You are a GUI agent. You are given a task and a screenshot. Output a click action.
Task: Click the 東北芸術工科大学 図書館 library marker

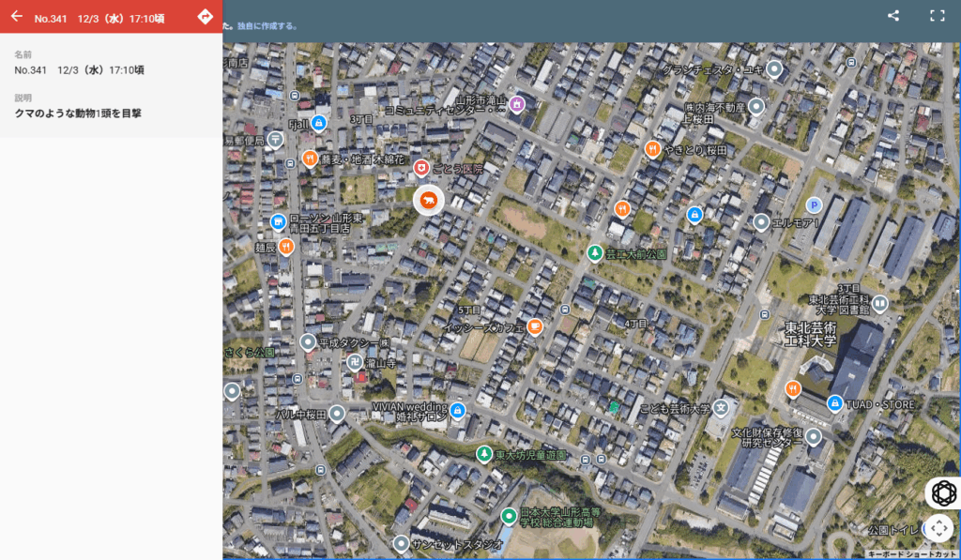click(880, 303)
